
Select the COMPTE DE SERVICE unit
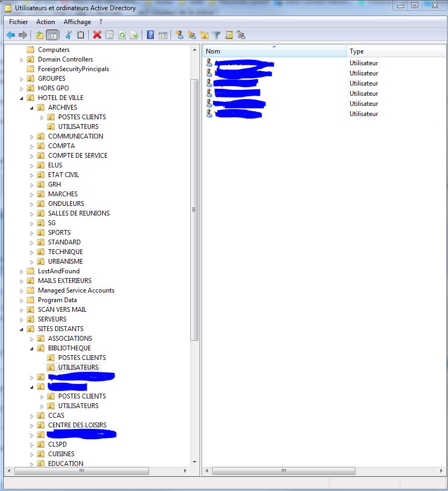point(78,156)
